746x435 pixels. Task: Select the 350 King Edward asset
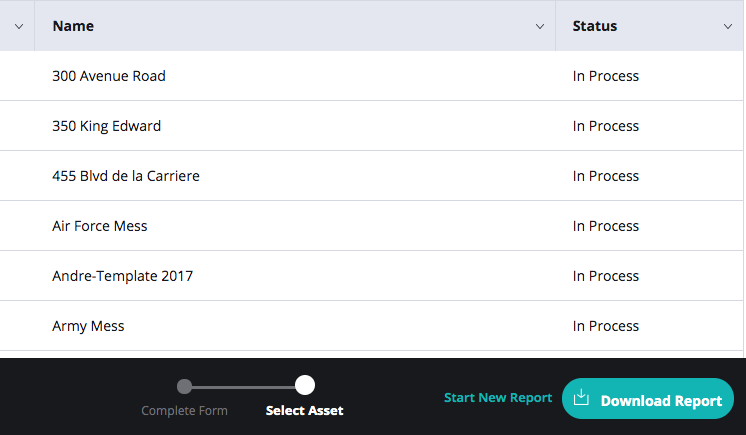[372, 126]
